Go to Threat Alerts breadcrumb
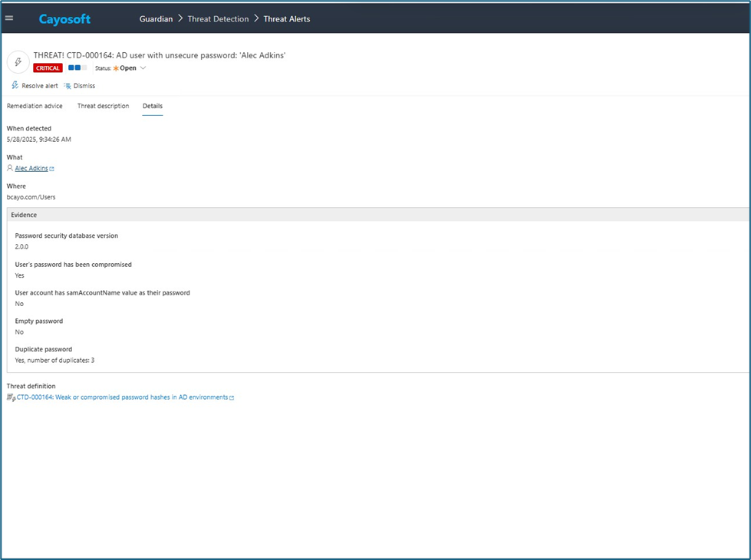The height and width of the screenshot is (560, 751). click(286, 18)
